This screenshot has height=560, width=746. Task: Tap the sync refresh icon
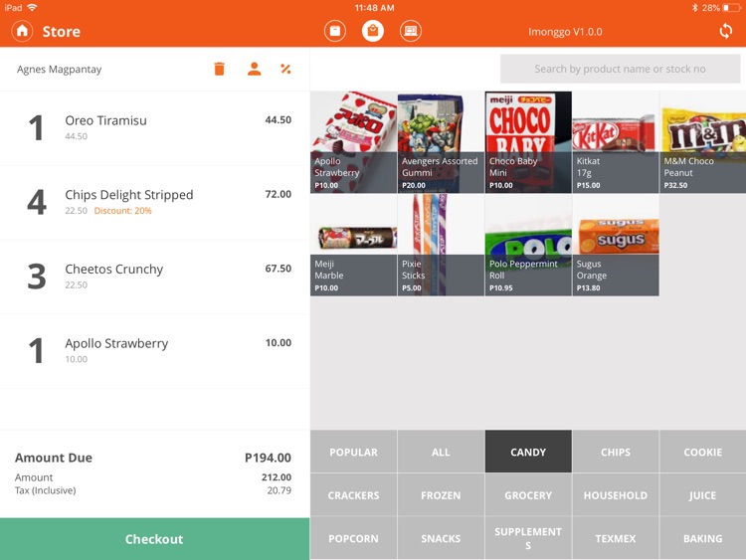click(x=725, y=32)
